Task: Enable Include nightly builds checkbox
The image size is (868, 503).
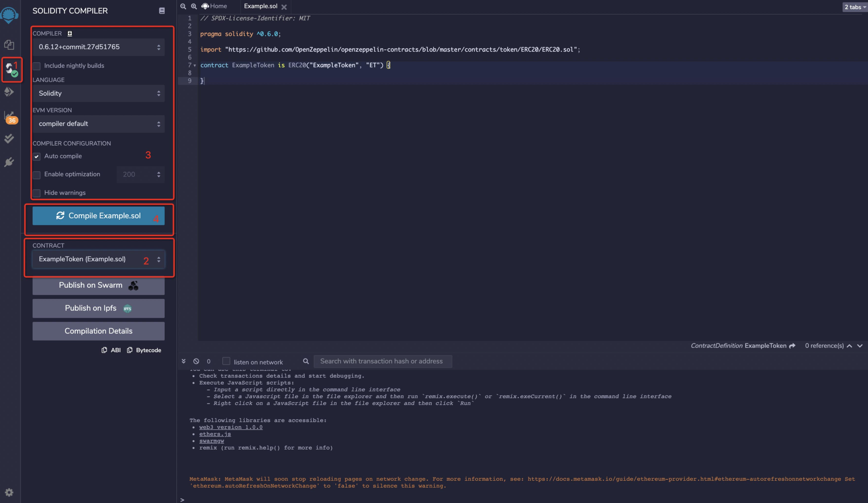Action: click(36, 66)
